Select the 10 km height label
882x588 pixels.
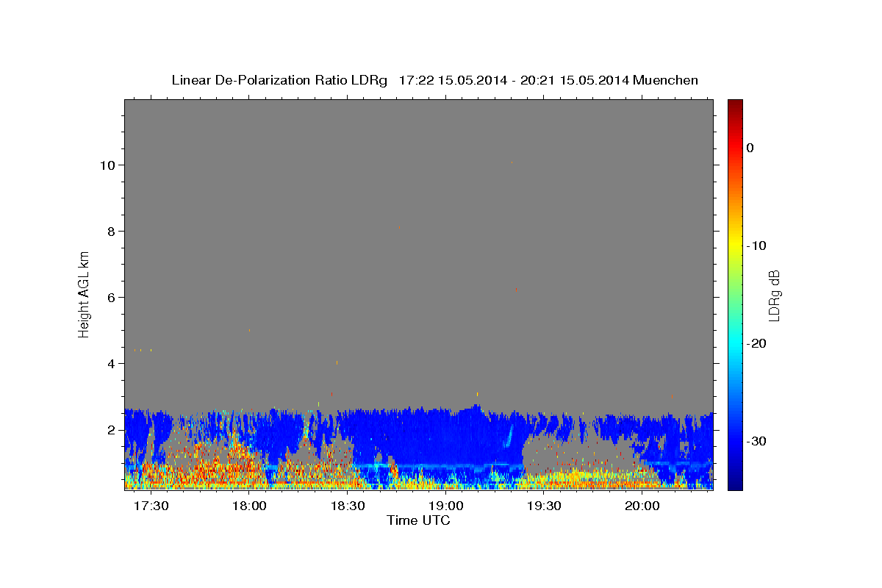click(x=106, y=165)
